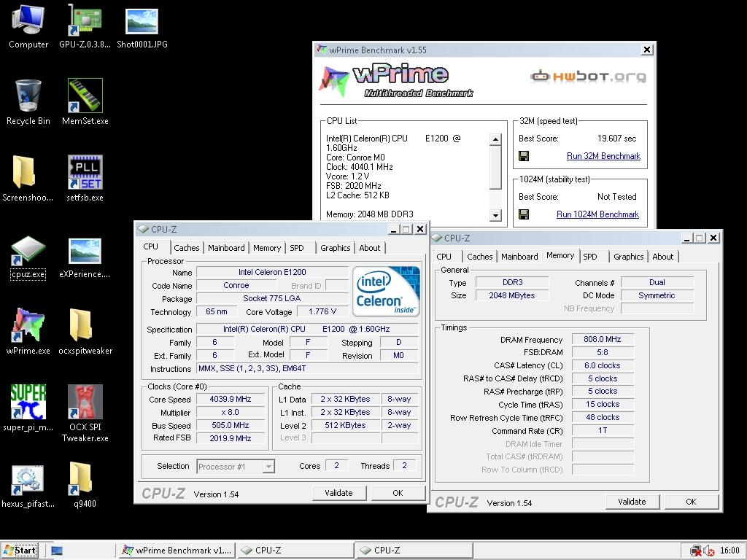Select the Shot0001.JPG image file
The image size is (747, 560).
tap(142, 26)
